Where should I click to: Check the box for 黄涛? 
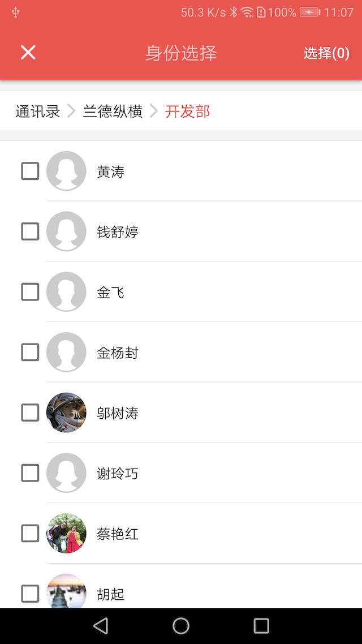(x=30, y=171)
